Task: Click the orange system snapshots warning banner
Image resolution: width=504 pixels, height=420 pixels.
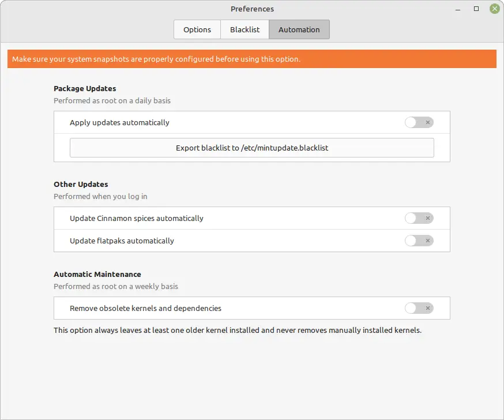Action: 251,59
